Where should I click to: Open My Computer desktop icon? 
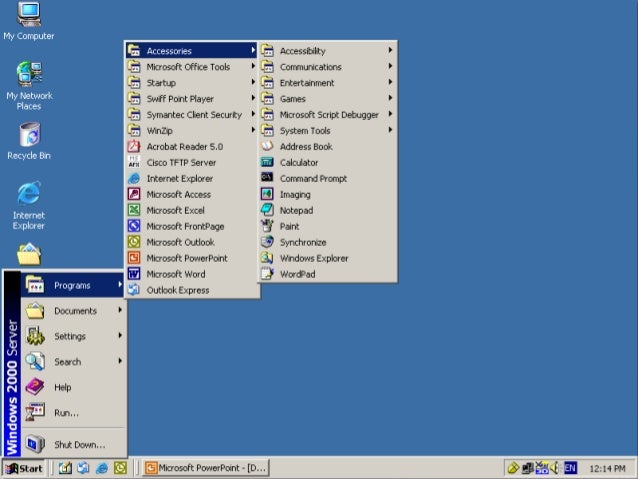(28, 21)
